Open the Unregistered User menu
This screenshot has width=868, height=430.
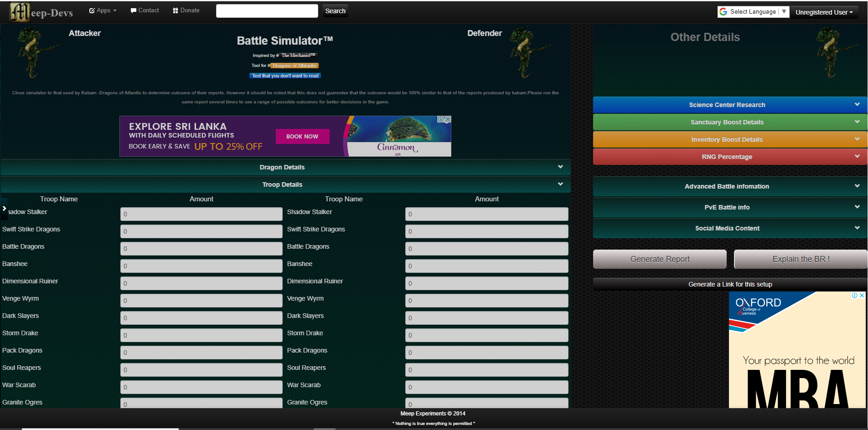tap(824, 12)
